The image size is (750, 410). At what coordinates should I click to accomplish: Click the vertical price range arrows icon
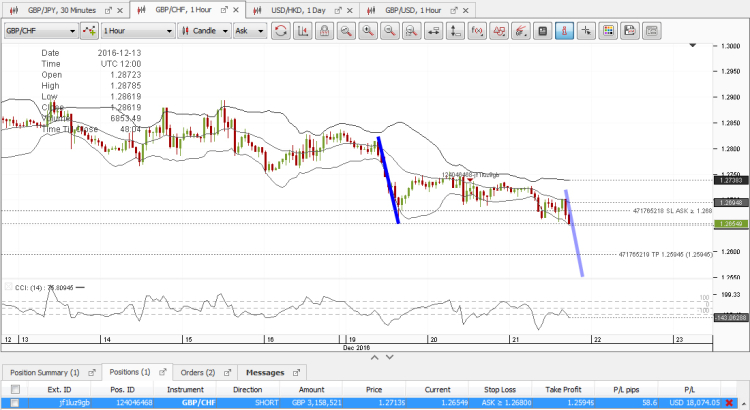click(x=455, y=31)
